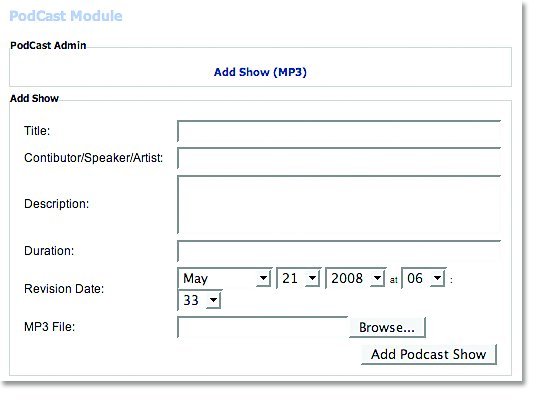Click the Revision Date label
Screen dimensions: 549x407
[64, 289]
